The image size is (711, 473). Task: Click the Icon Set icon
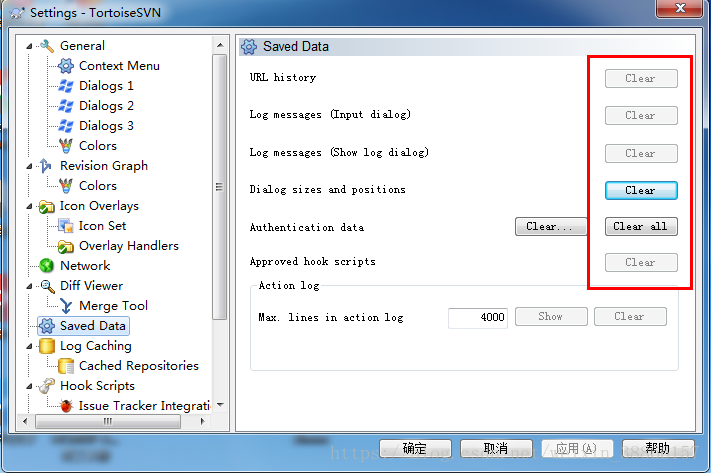coord(66,226)
